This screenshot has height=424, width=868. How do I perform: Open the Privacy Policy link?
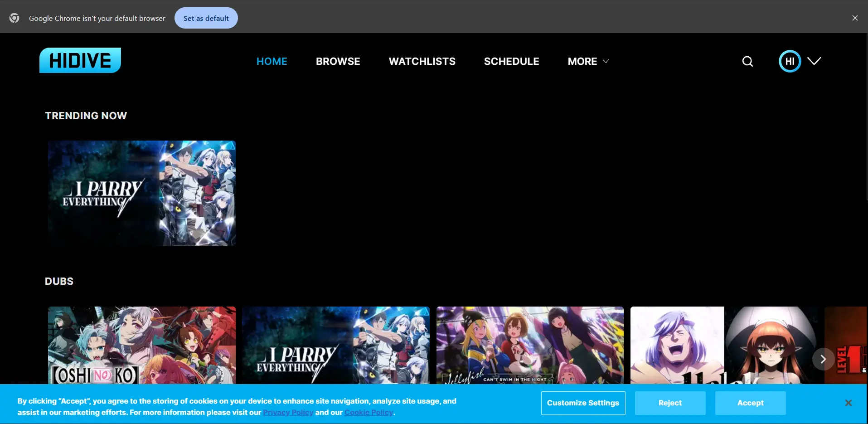point(288,413)
